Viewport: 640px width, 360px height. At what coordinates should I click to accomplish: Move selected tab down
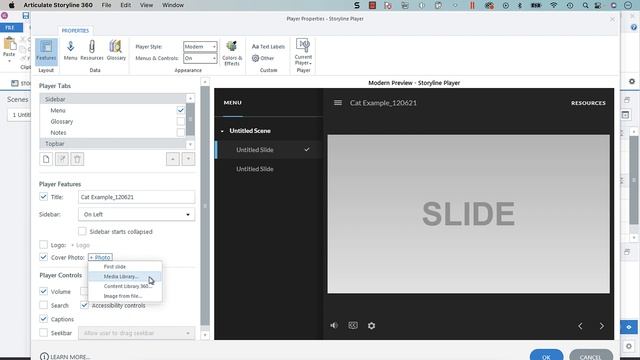click(188, 159)
